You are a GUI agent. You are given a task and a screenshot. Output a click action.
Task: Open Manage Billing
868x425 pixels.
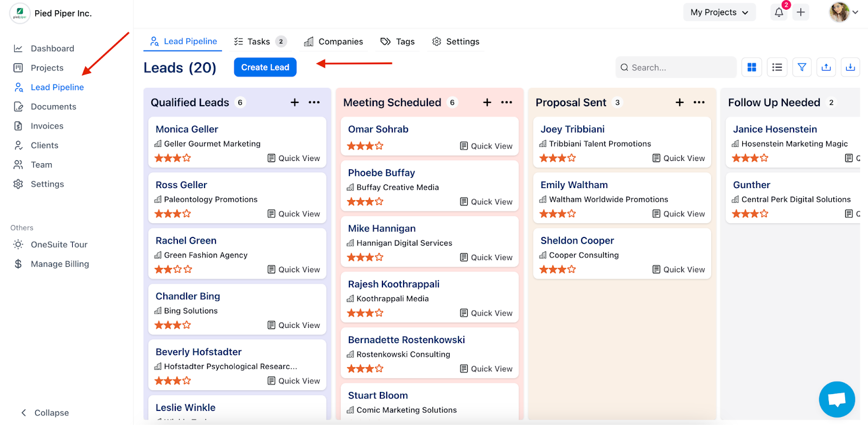60,264
